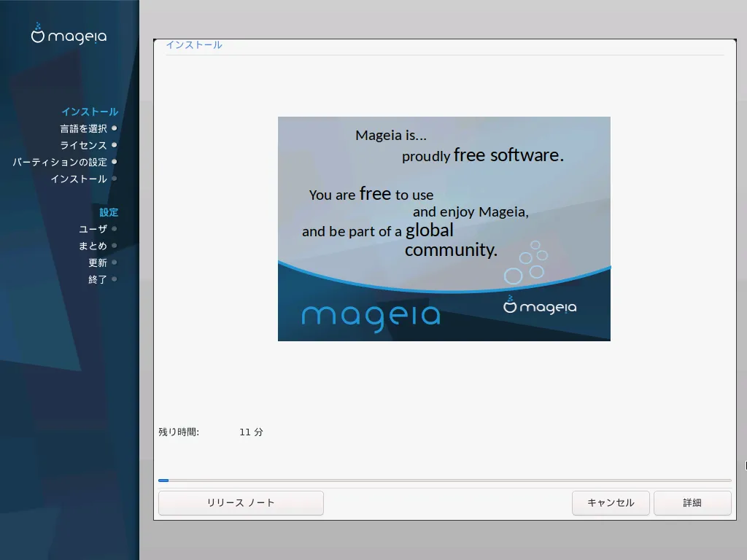This screenshot has width=747, height=560.
Task: Click the インストール panel title
Action: click(194, 44)
